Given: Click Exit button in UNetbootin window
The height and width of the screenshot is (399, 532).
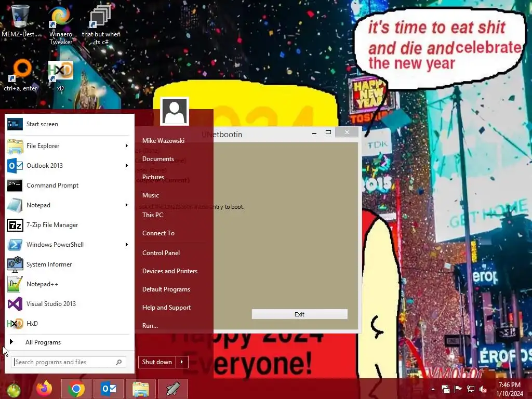Looking at the screenshot, I should (x=300, y=314).
